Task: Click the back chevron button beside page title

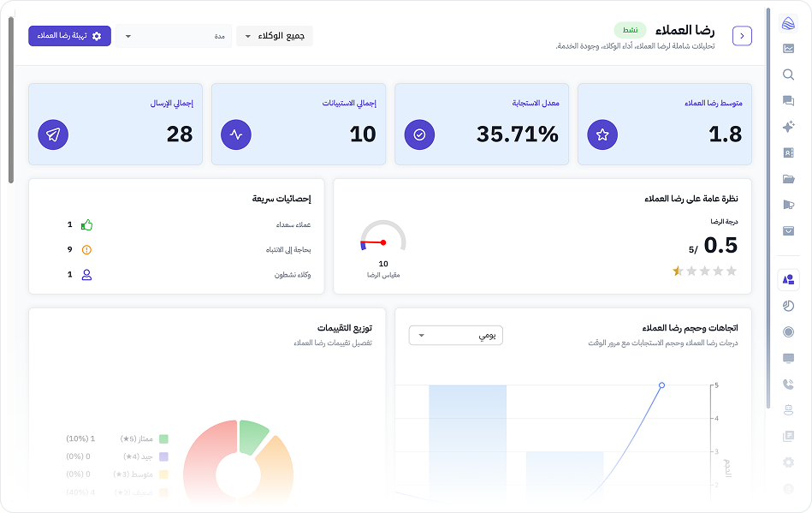Action: click(x=742, y=36)
